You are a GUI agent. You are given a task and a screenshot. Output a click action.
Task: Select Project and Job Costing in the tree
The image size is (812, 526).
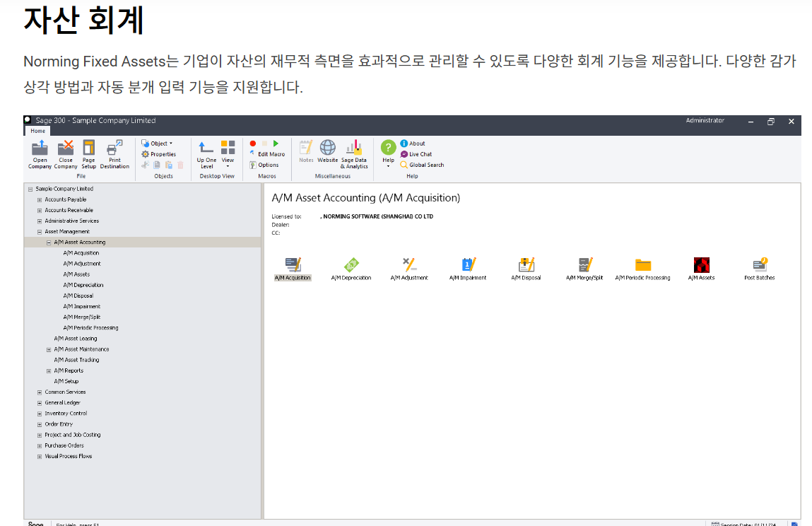[73, 436]
